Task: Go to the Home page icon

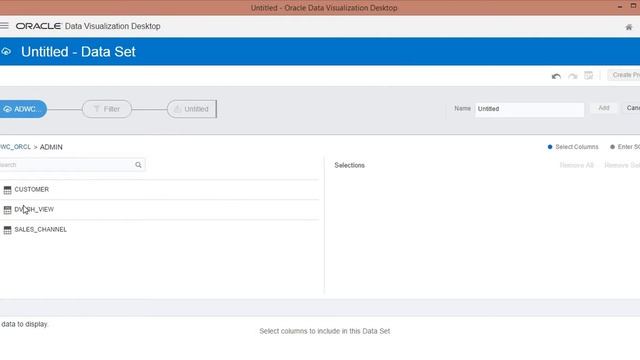Action: tap(629, 27)
